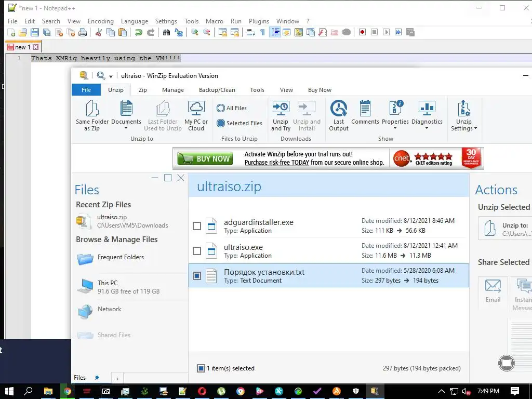Click the green BUY NOW button

click(205, 158)
